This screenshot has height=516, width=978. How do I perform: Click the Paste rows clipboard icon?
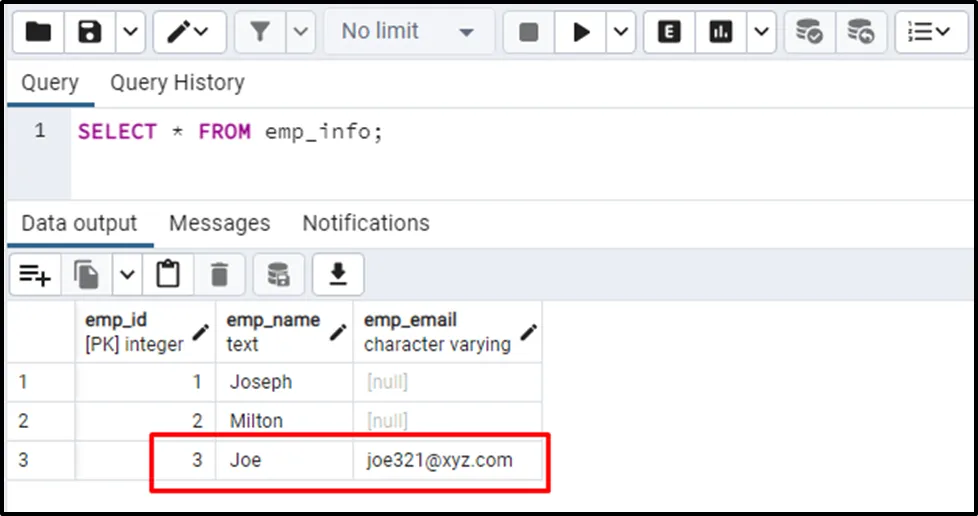click(168, 274)
